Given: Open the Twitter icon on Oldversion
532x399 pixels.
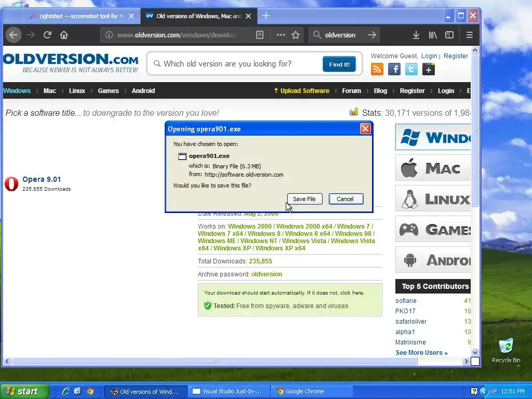Looking at the screenshot, I should tap(411, 69).
